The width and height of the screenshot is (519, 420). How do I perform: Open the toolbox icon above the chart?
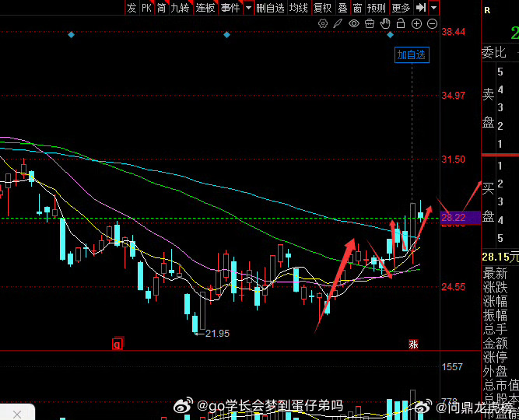(x=370, y=23)
